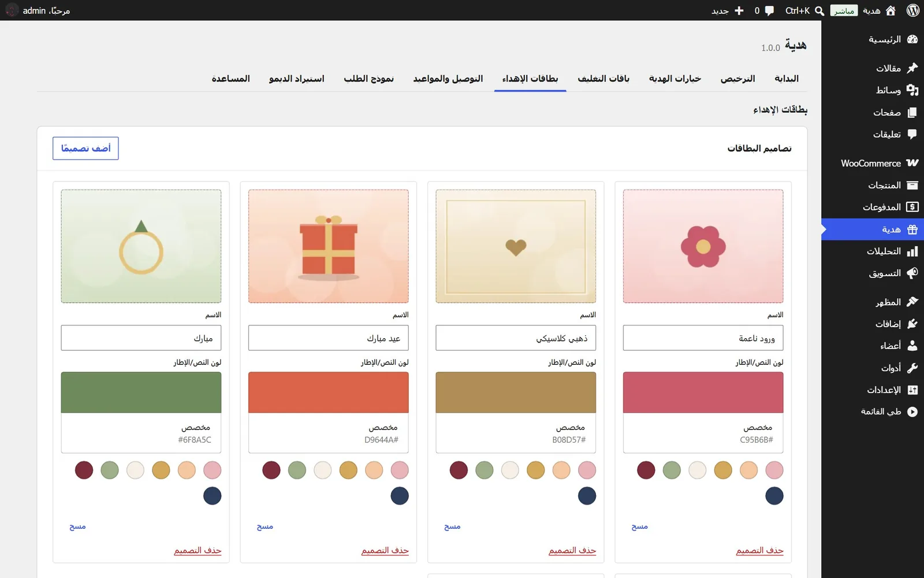
Task: Click the home icon for site هدية
Action: pos(891,10)
